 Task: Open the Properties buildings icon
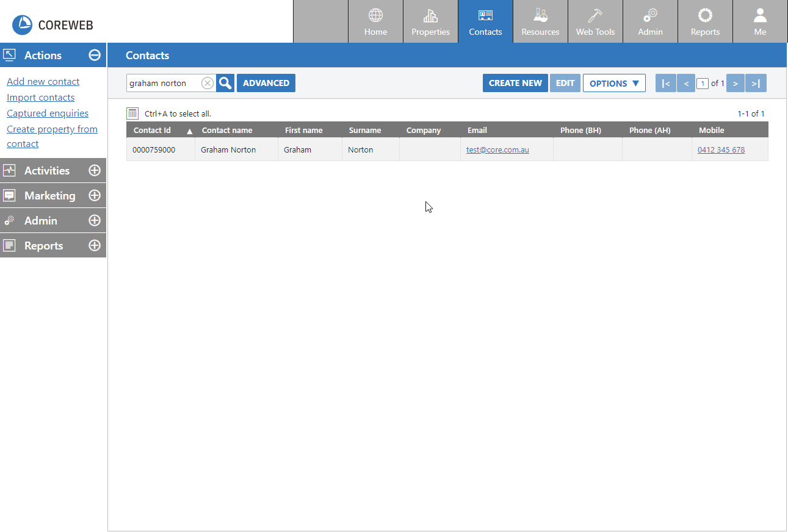(430, 16)
